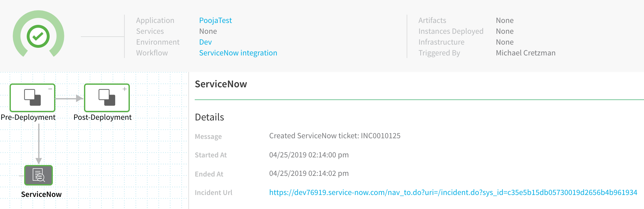
Task: Click the Incident Url field label
Action: coord(213,192)
